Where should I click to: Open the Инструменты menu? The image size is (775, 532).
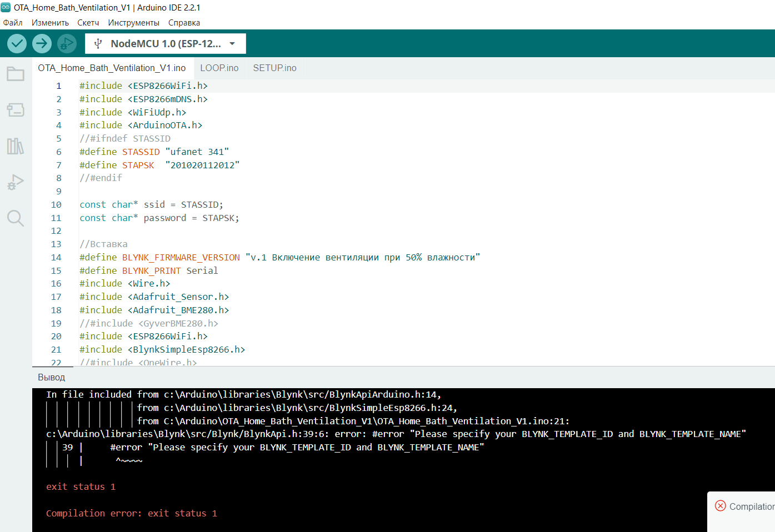(x=134, y=23)
